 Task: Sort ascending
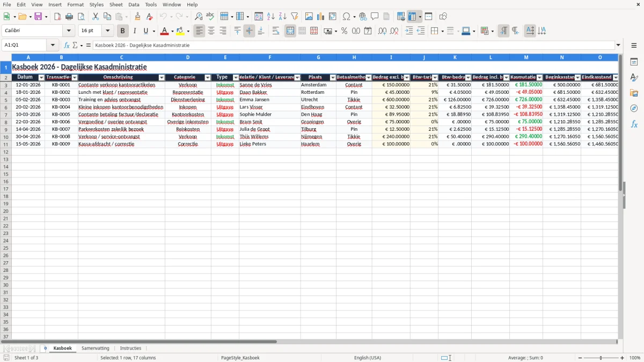coord(271,17)
